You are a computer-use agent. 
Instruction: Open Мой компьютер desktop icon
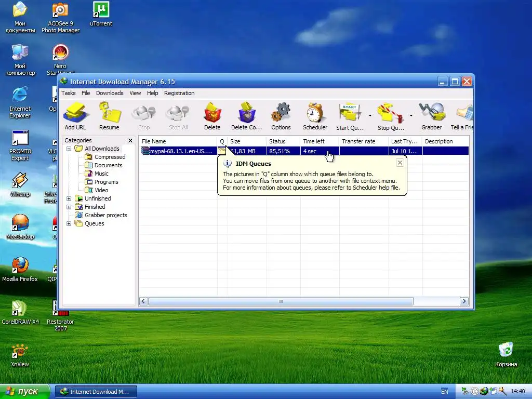(x=20, y=60)
